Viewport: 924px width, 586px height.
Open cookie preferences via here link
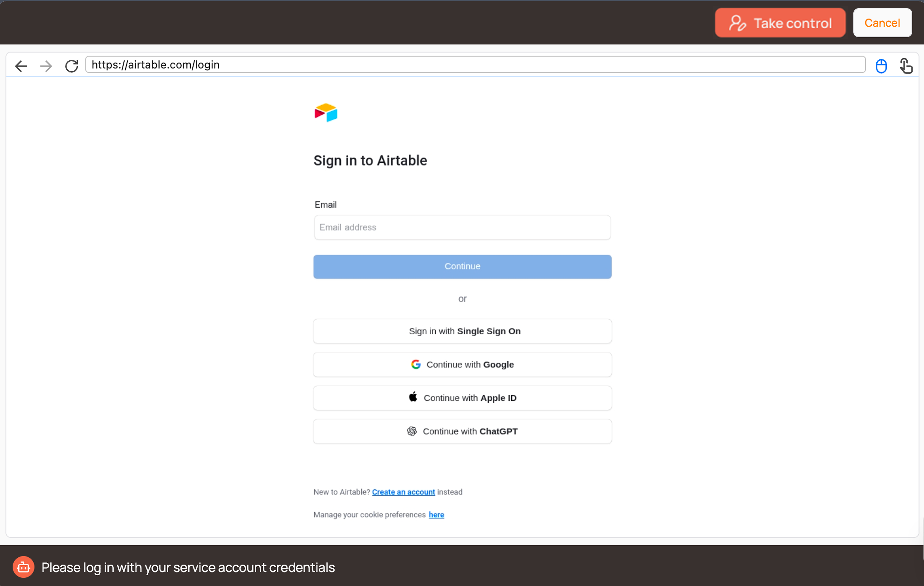[x=436, y=515]
